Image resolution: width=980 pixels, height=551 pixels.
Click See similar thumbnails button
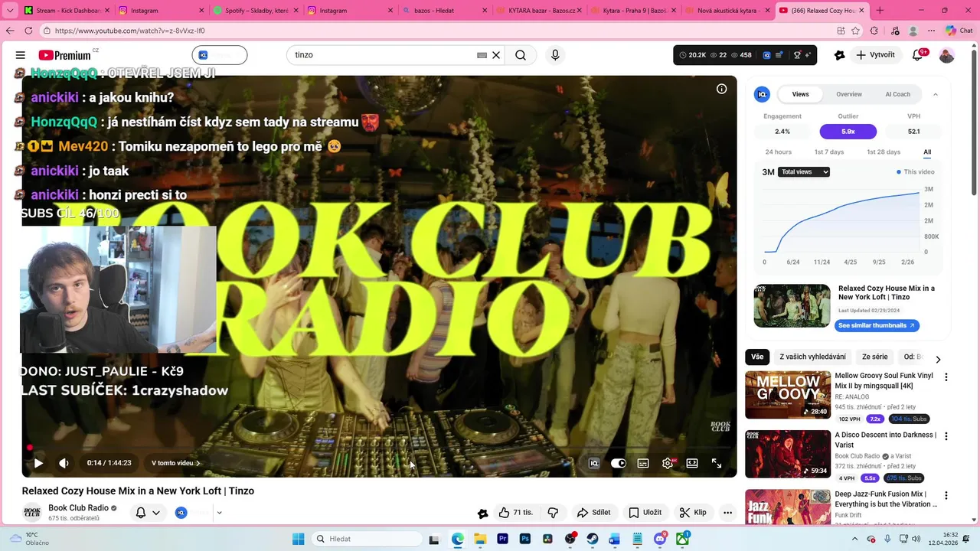click(x=877, y=325)
